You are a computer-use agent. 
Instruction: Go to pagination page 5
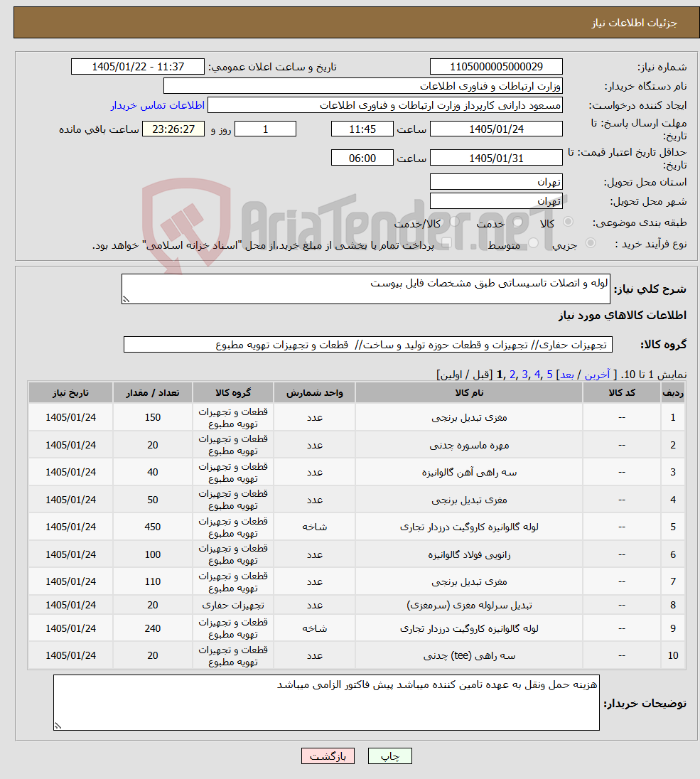[x=549, y=375]
